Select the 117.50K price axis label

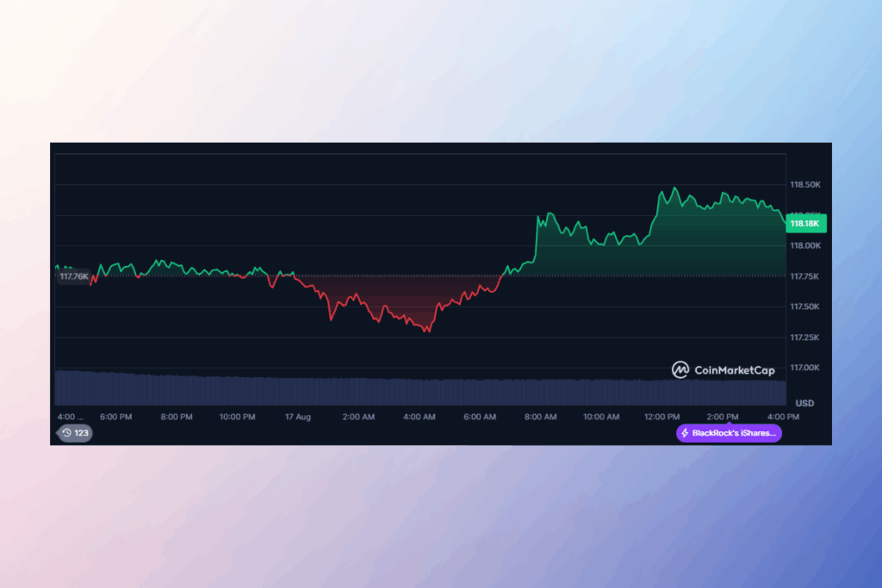coord(804,306)
